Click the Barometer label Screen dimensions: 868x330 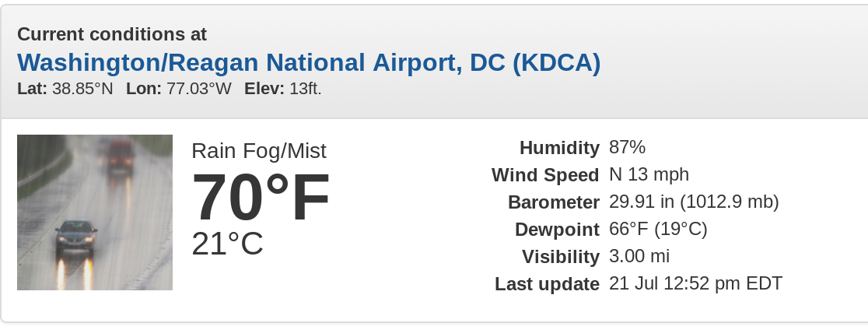point(554,202)
